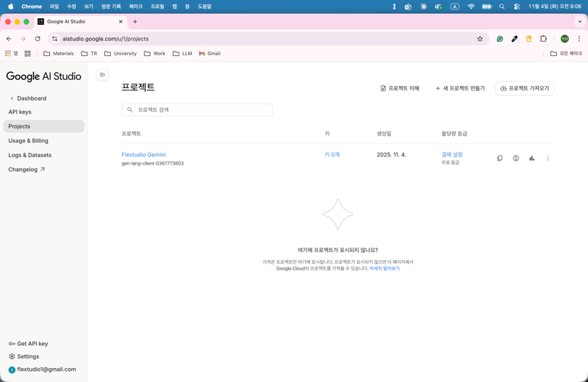
Task: Click the creation date 2025. 11. 4.
Action: (391, 154)
